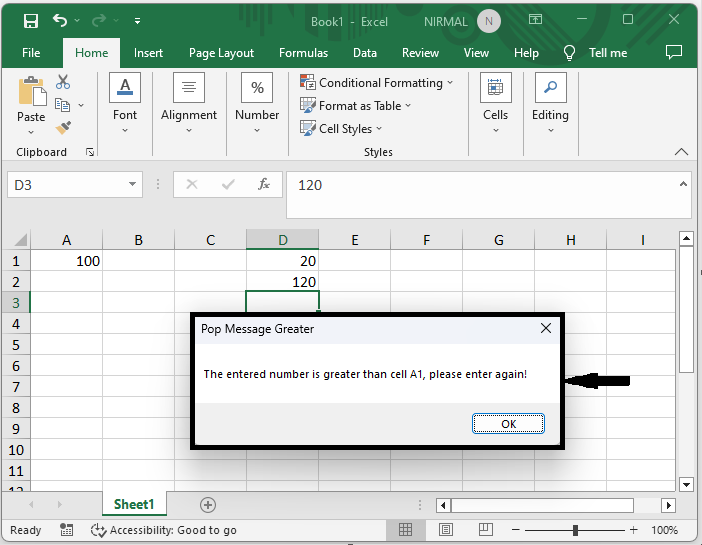Open Cell Styles gallery

pyautogui.click(x=341, y=129)
